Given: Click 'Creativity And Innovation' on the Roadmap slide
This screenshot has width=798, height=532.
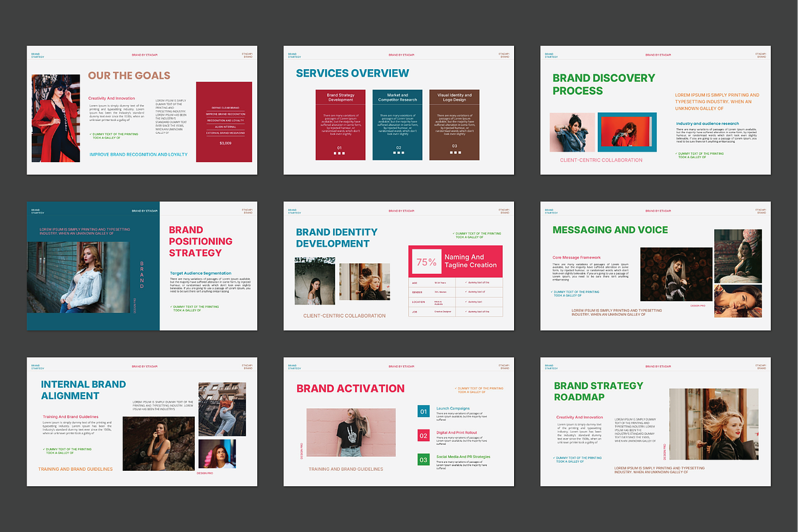Looking at the screenshot, I should 580,418.
